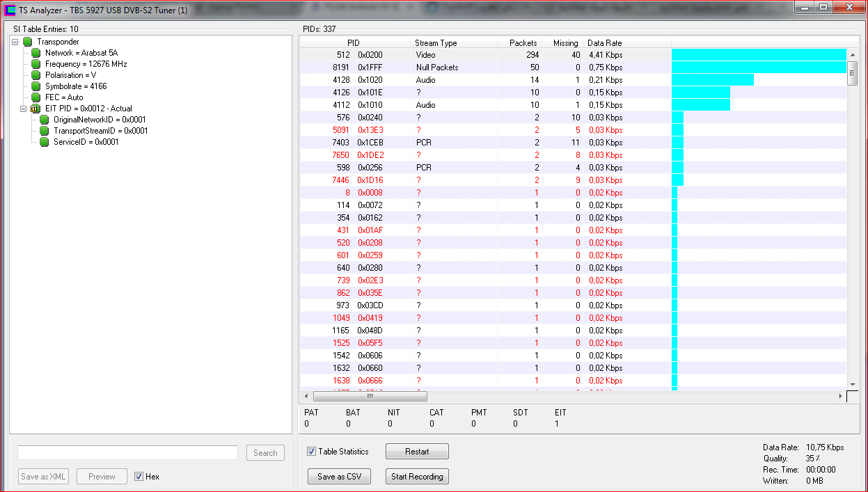
Task: Click green icon next to FEC = Auto
Action: coord(36,97)
